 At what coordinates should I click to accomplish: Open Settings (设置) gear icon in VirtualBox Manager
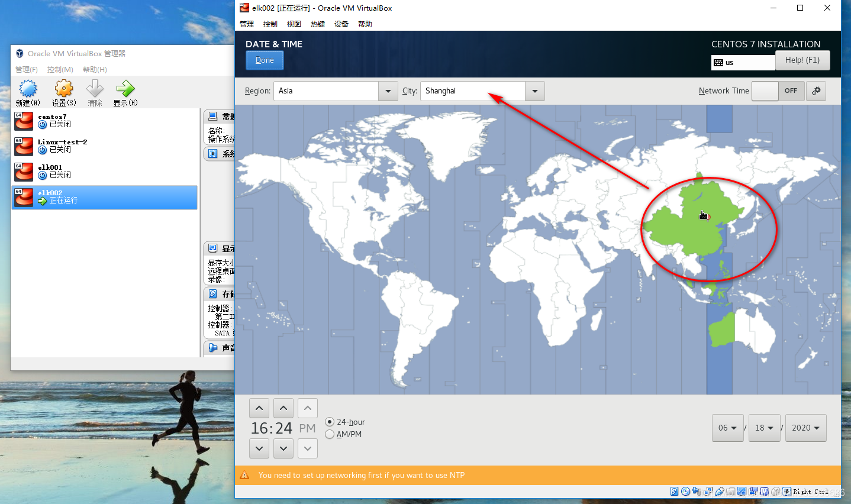click(64, 89)
